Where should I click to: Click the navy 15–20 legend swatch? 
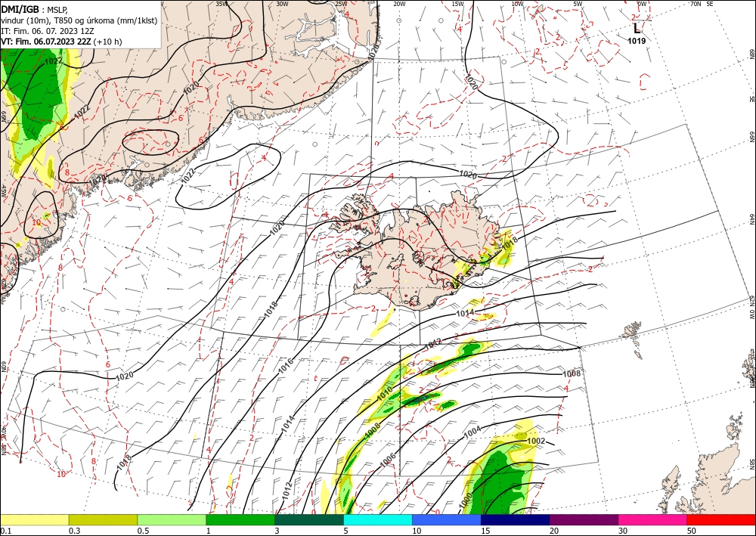(x=516, y=519)
